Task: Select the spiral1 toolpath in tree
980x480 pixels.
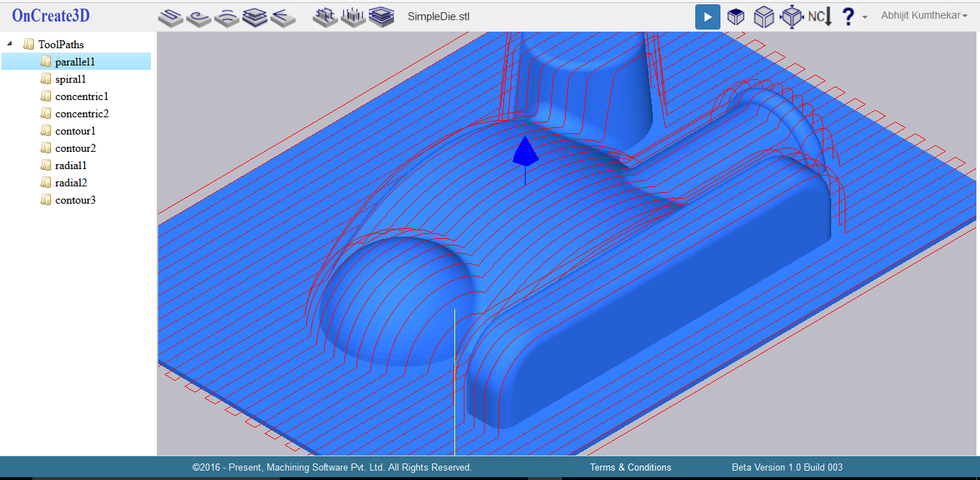Action: tap(70, 79)
